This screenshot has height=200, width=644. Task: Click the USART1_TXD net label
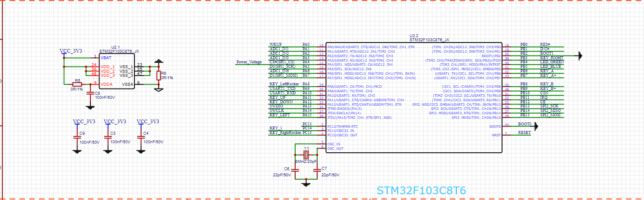pos(282,89)
